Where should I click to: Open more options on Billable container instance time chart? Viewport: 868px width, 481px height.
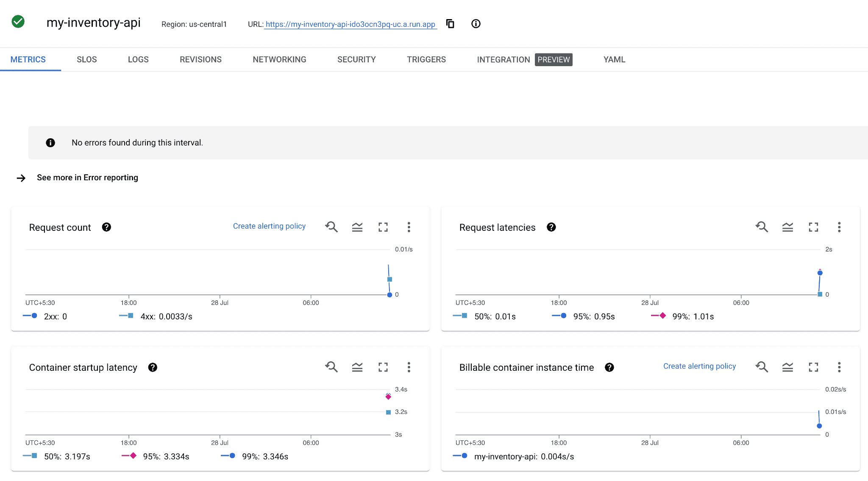(839, 366)
